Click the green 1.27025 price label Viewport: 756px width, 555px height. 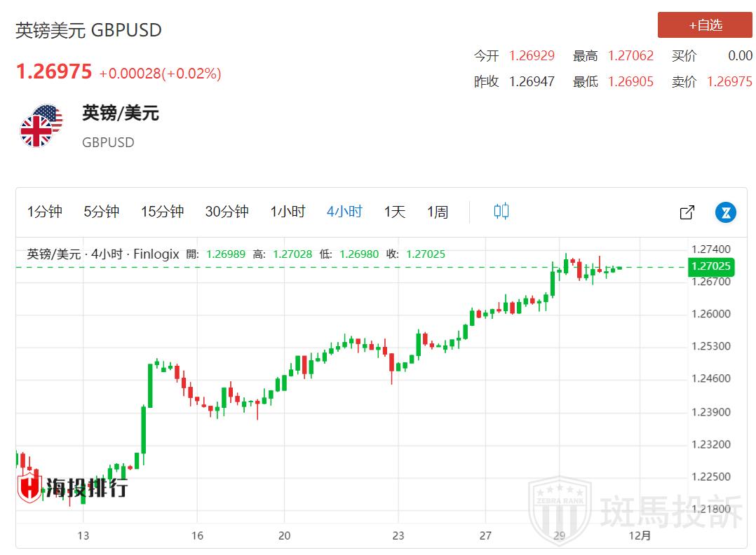(x=711, y=266)
